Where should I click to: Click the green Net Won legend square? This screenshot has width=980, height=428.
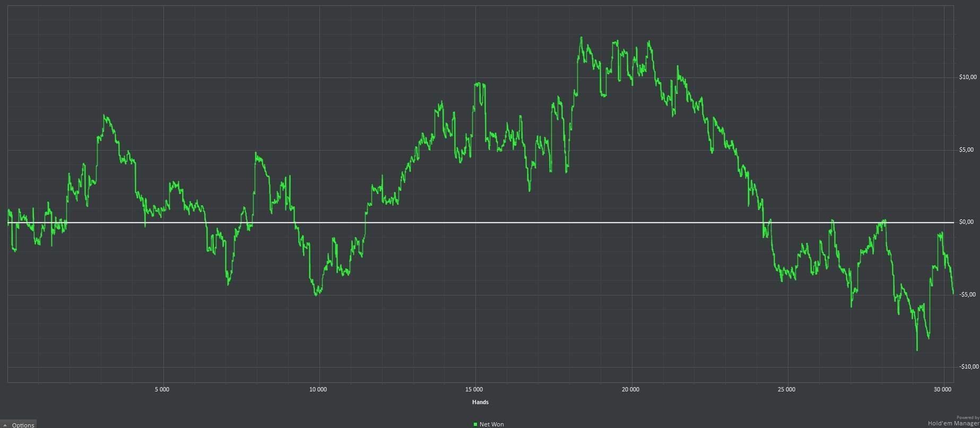tap(475, 424)
